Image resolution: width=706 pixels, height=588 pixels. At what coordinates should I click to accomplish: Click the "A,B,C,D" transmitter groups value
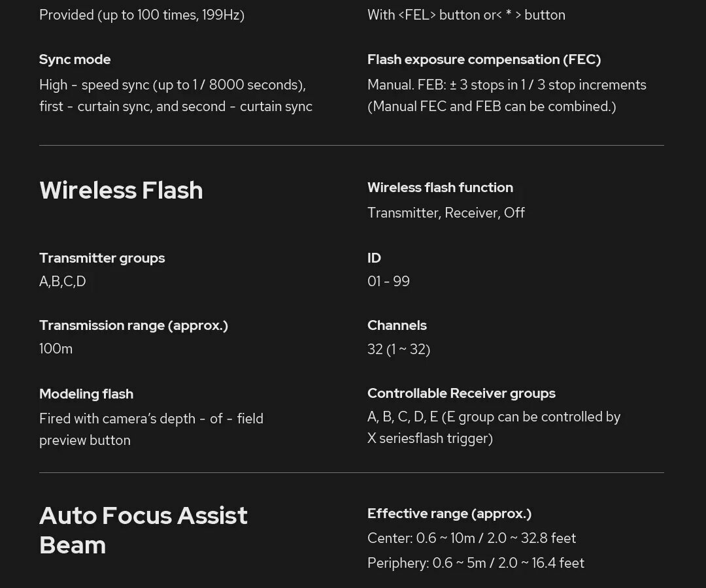point(63,282)
